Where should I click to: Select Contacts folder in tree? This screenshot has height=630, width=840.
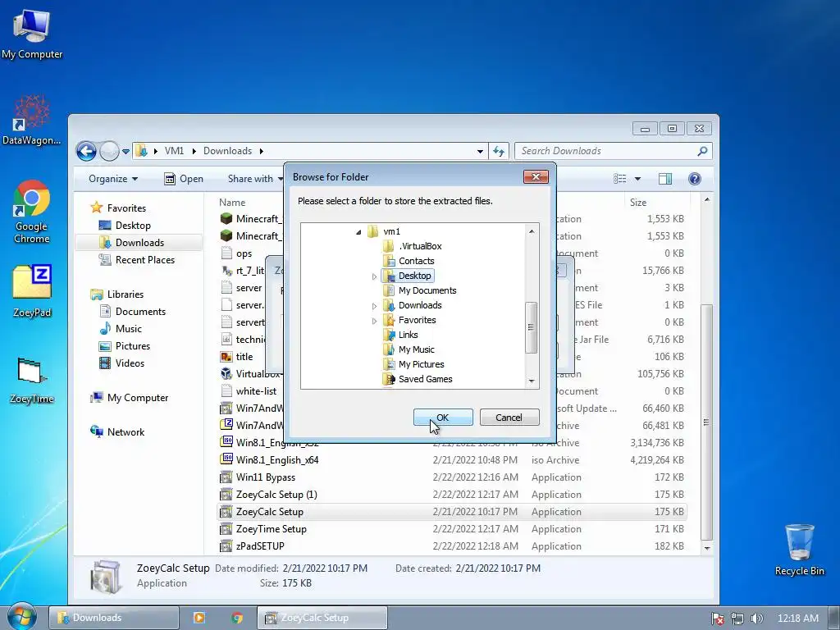tap(409, 261)
